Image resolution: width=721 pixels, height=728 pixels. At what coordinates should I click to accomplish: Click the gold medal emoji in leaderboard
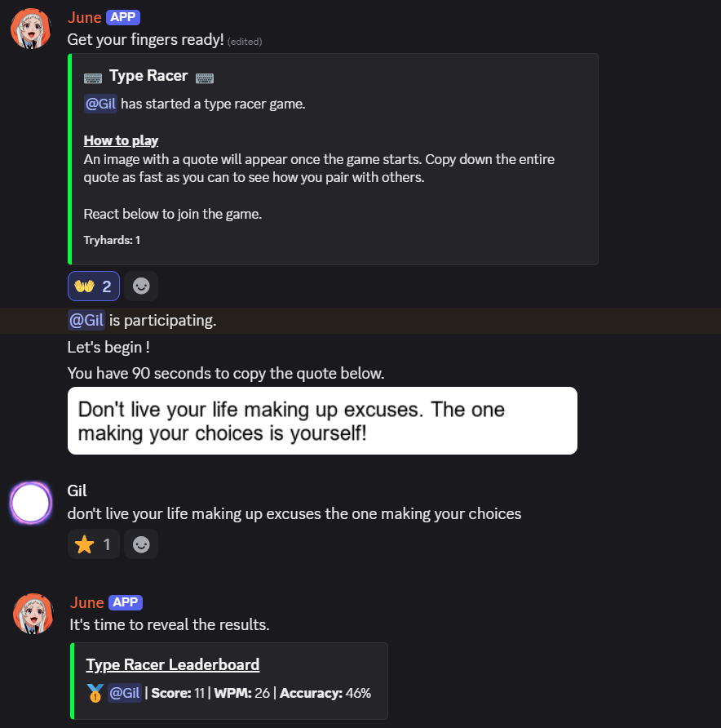(x=95, y=693)
